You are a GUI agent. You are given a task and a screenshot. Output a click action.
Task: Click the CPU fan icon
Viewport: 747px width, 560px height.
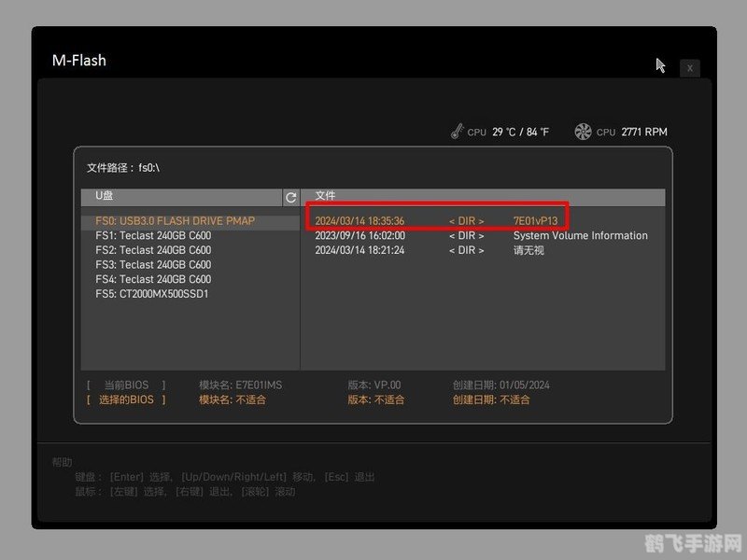click(x=584, y=132)
